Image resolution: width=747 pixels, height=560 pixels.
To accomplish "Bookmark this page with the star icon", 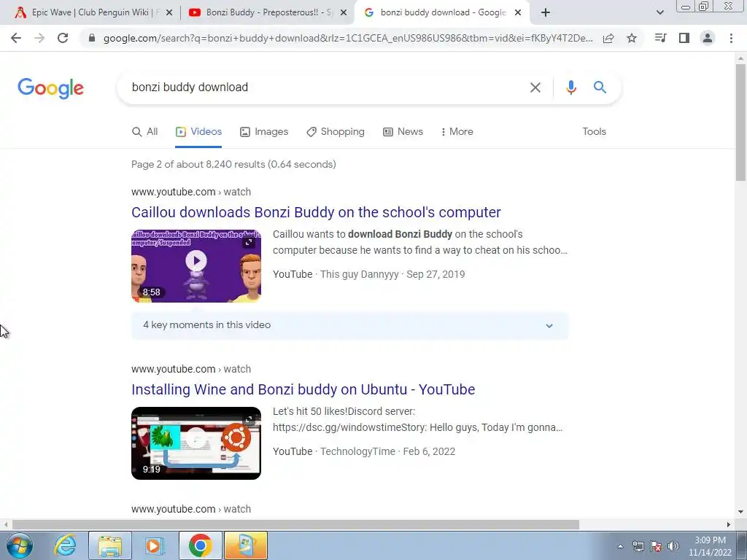I will click(632, 38).
